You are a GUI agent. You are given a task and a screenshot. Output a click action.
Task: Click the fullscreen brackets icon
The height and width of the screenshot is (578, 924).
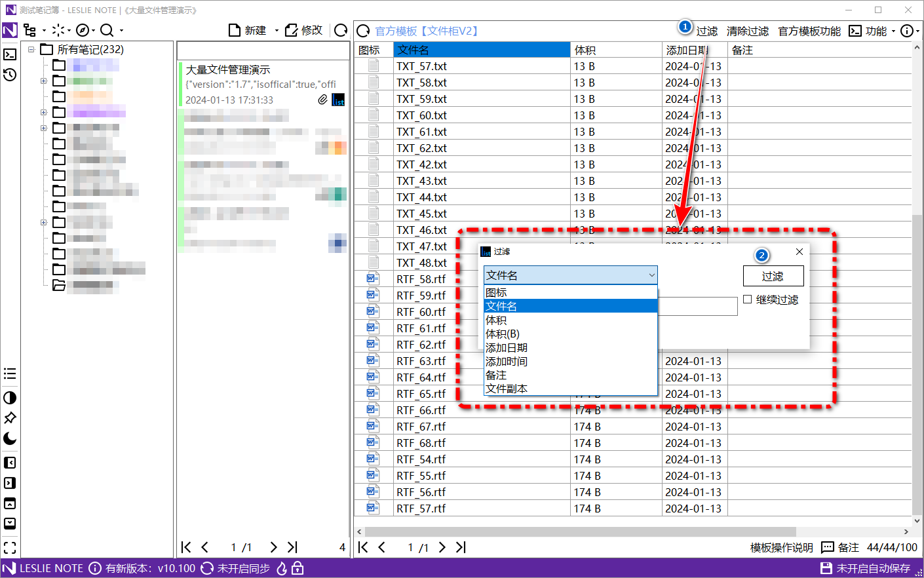pyautogui.click(x=10, y=547)
